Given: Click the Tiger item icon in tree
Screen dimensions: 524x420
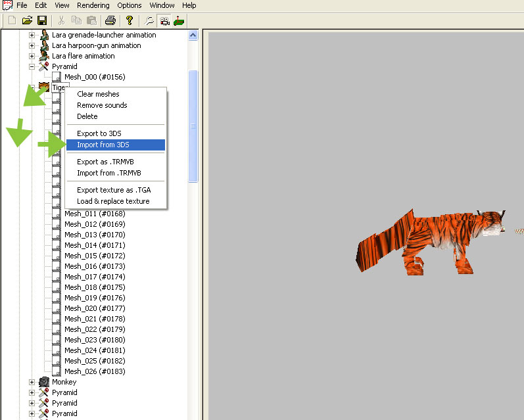Looking at the screenshot, I should (x=44, y=86).
